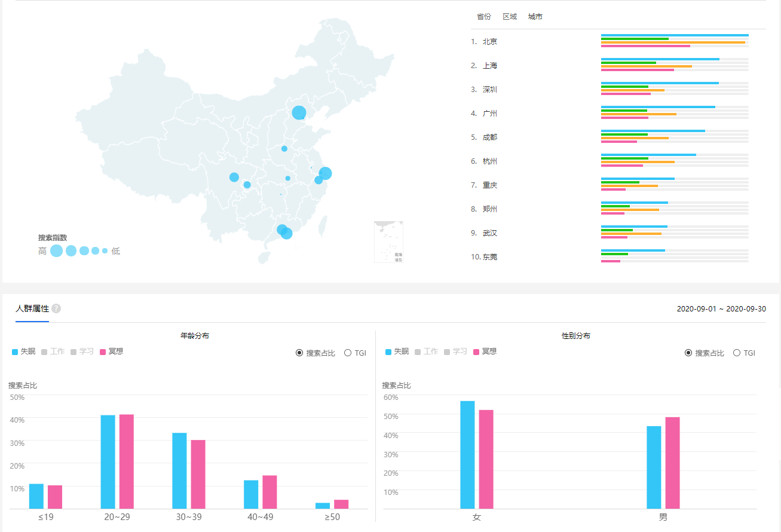Toggle 工作 legend in the 年龄分布 chart

[53, 351]
